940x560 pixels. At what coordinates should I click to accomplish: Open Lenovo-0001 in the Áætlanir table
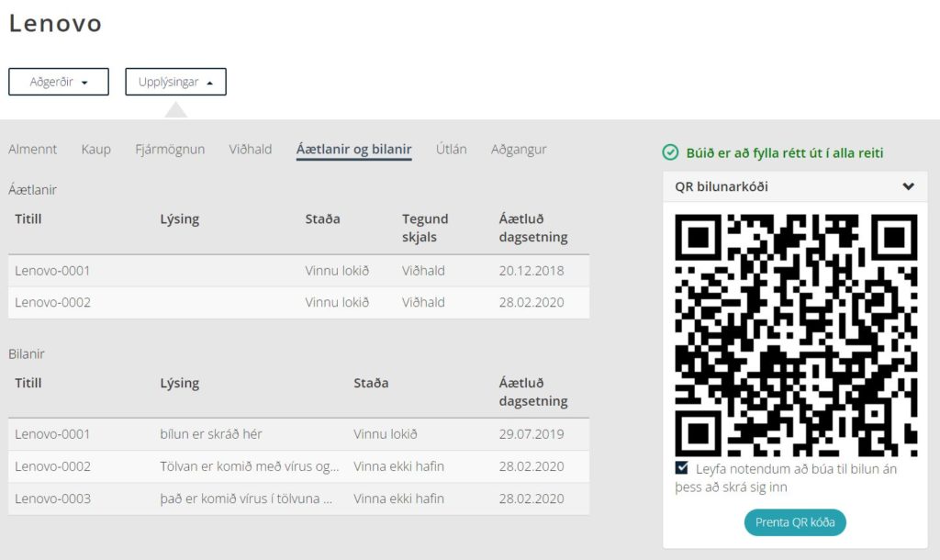tap(52, 271)
